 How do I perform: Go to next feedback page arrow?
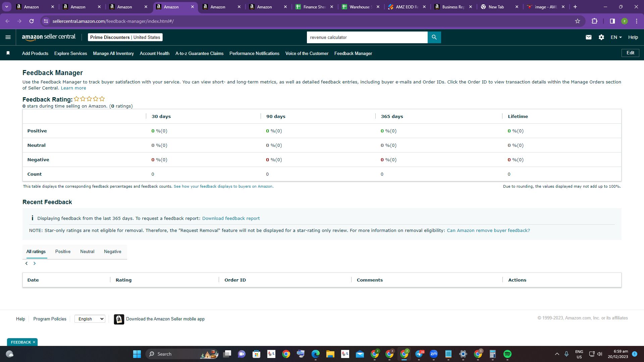[34, 263]
